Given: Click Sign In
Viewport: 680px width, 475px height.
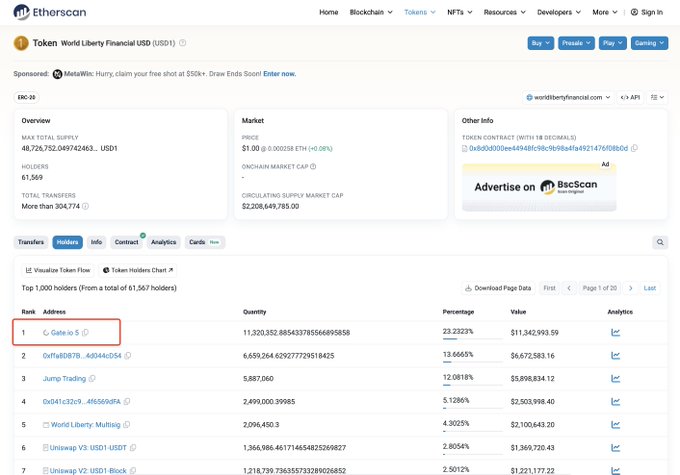Looking at the screenshot, I should click(x=646, y=12).
